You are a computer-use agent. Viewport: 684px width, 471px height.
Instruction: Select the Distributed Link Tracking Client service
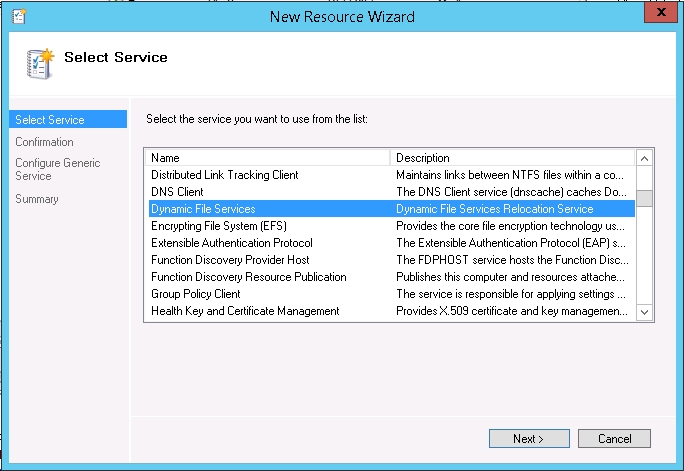pyautogui.click(x=225, y=175)
